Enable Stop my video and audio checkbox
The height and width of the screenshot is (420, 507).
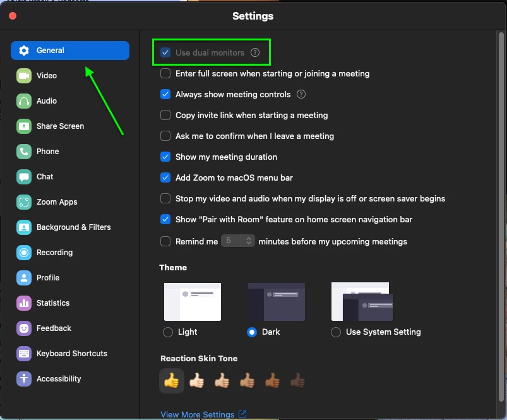click(x=165, y=198)
